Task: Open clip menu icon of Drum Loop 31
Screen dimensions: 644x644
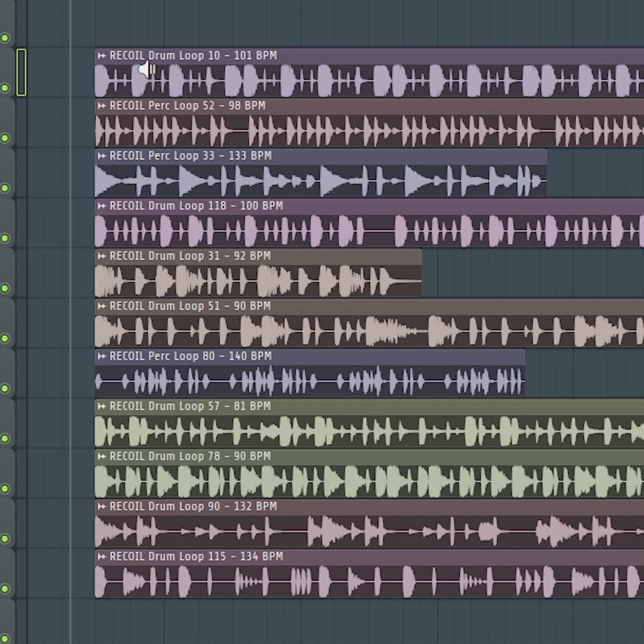Action: [x=102, y=256]
